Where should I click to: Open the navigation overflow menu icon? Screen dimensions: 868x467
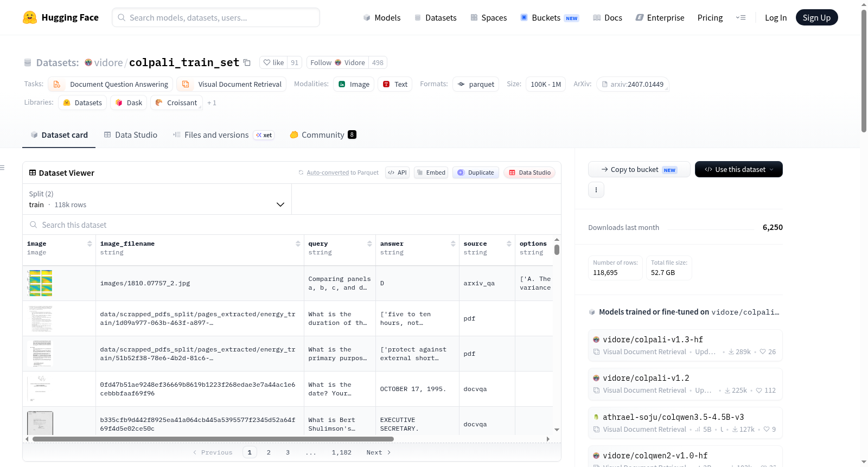(741, 17)
